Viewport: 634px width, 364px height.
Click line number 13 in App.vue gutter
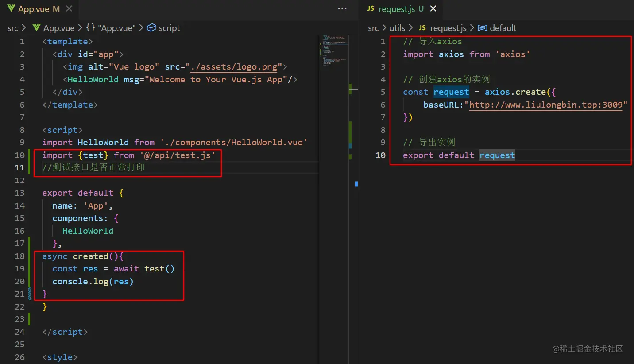coord(20,193)
